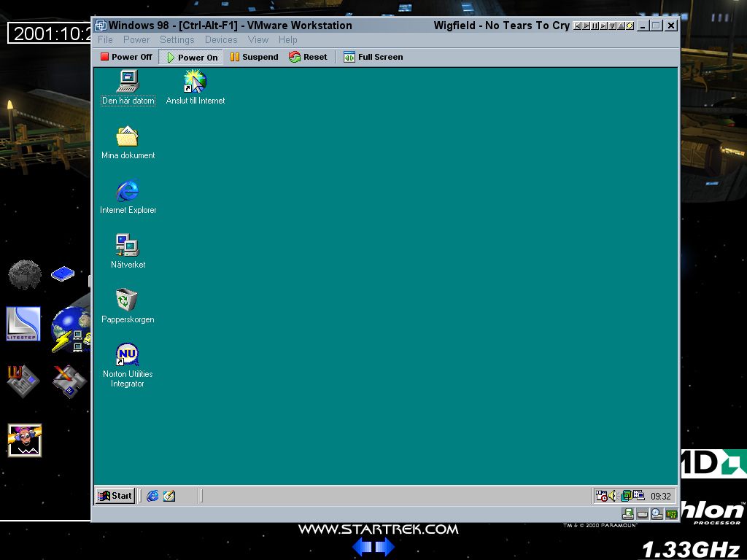Click the CD-ROM drive status icon
Image resolution: width=747 pixels, height=560 pixels.
[x=657, y=514]
